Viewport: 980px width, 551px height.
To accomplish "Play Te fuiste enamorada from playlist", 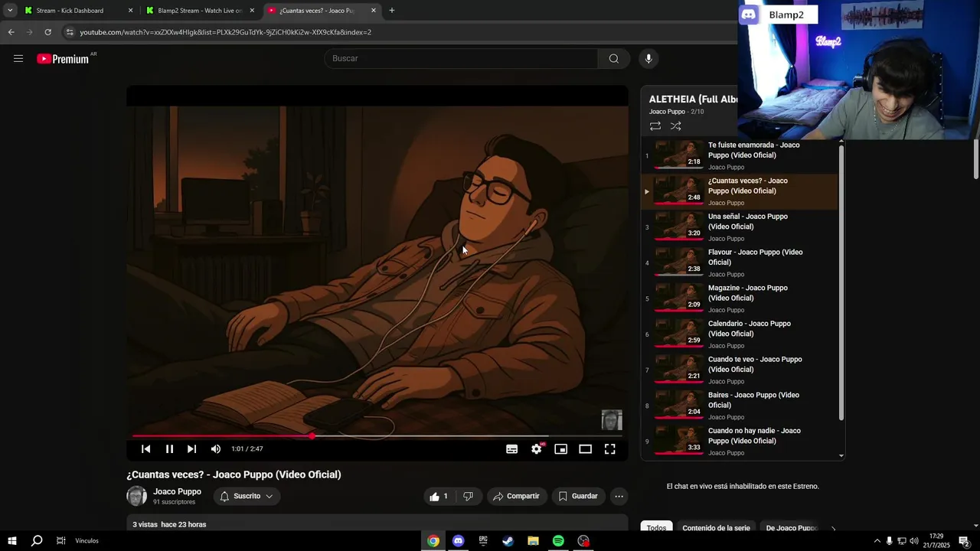I will (x=739, y=155).
